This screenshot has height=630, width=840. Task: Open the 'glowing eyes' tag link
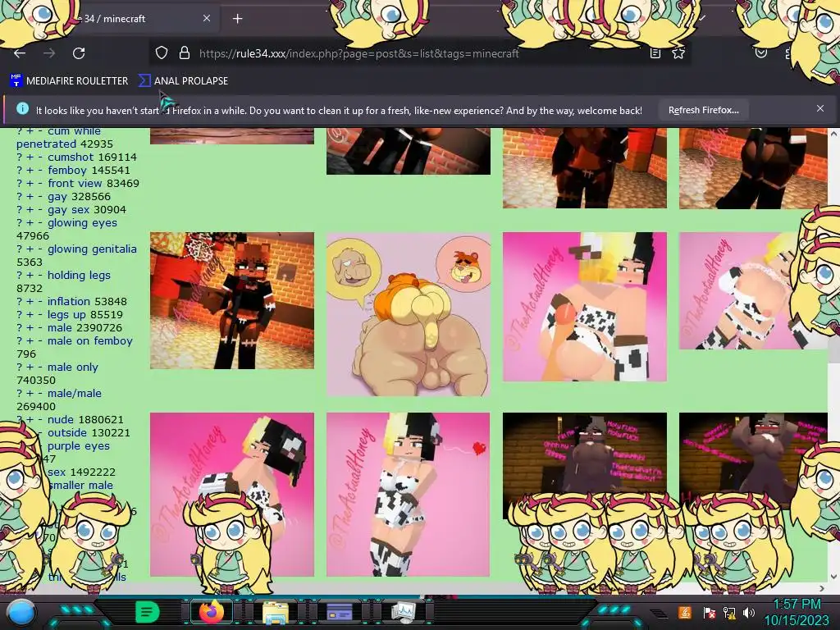pos(82,223)
